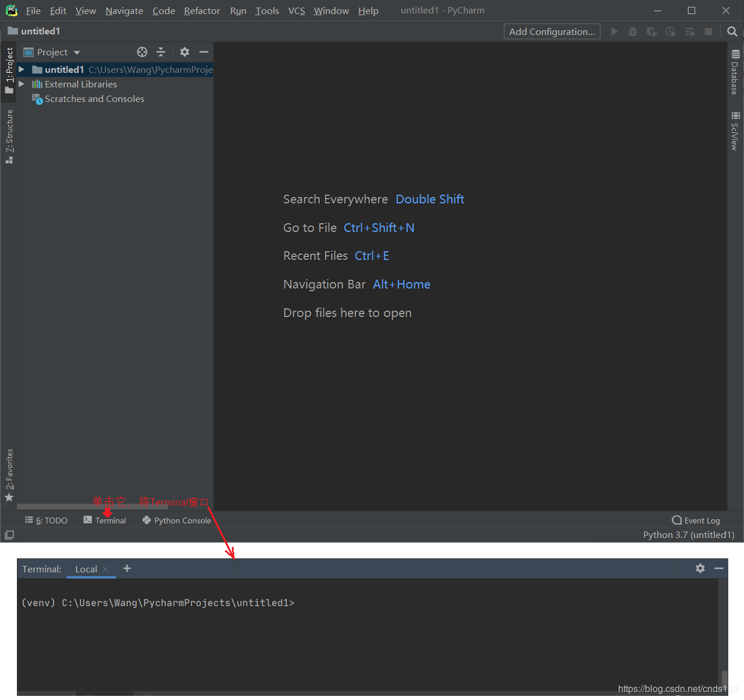Select the Local terminal tab

tap(86, 569)
